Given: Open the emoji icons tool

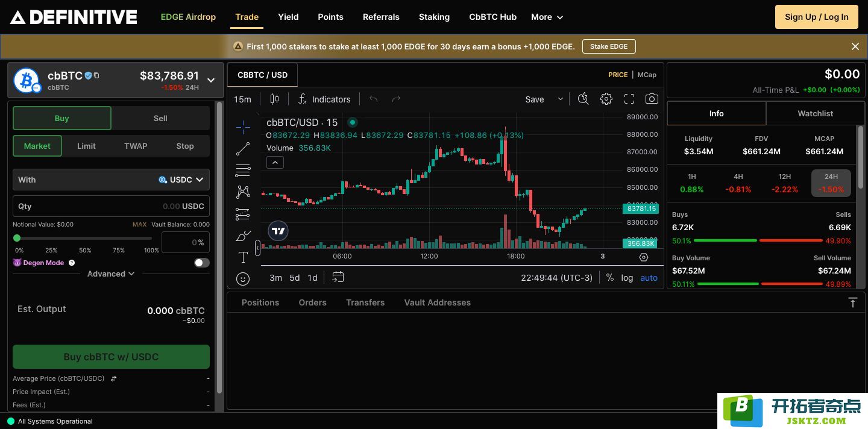Looking at the screenshot, I should point(243,278).
